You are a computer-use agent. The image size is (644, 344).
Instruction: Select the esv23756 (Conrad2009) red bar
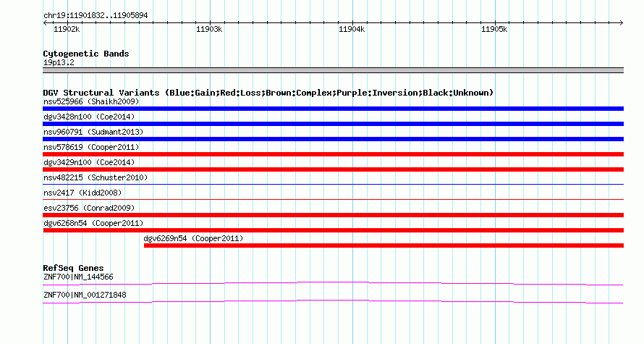333,215
